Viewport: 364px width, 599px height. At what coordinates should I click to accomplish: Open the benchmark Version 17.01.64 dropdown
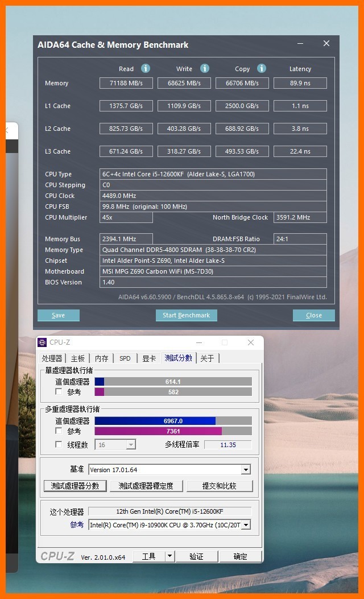point(246,469)
